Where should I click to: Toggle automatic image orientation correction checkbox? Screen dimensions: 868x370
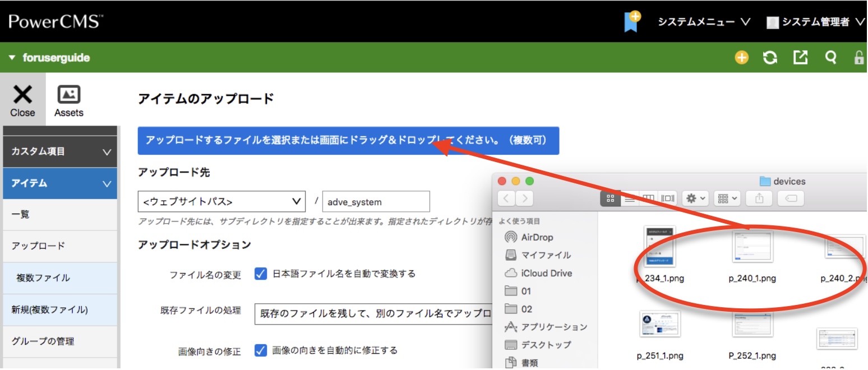(x=261, y=350)
